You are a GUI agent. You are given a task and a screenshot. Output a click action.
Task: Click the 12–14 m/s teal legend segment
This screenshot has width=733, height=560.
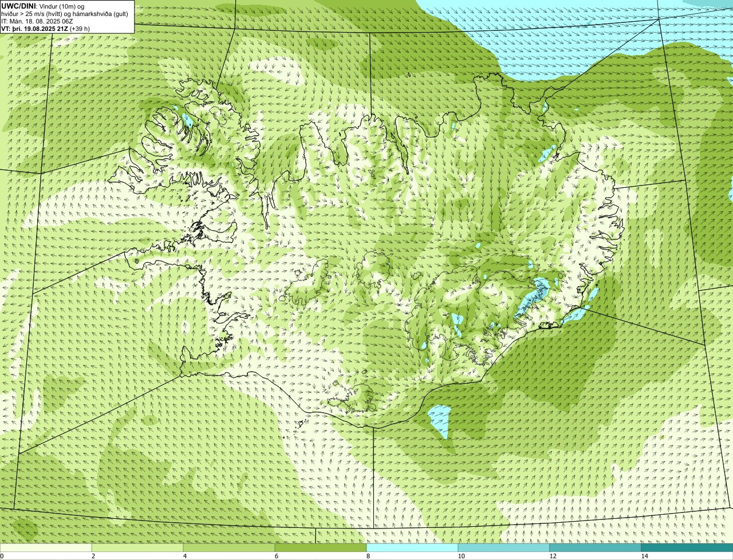point(596,547)
